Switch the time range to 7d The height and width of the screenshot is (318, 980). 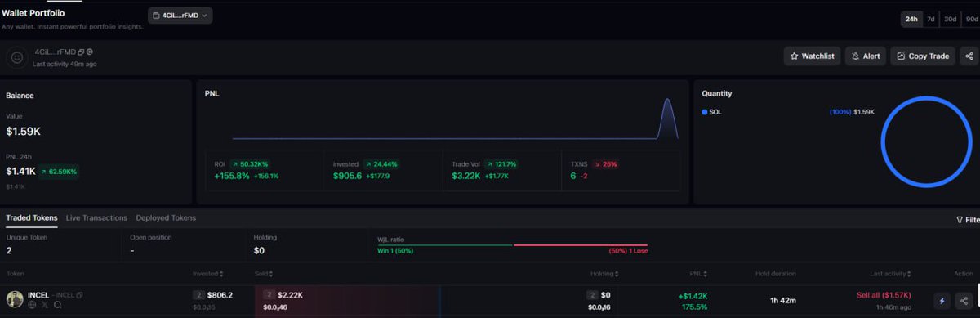930,18
